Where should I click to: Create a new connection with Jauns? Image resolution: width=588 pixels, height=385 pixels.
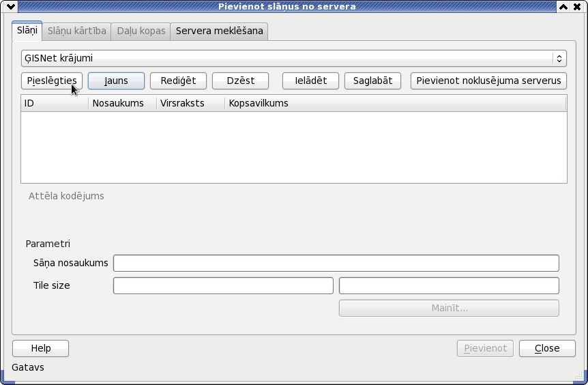[x=116, y=81]
